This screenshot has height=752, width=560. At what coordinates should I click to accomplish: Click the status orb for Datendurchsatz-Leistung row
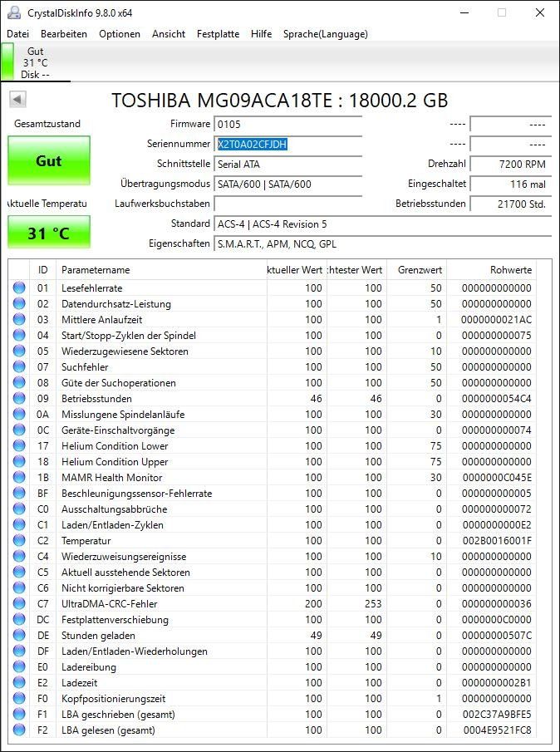(x=19, y=303)
